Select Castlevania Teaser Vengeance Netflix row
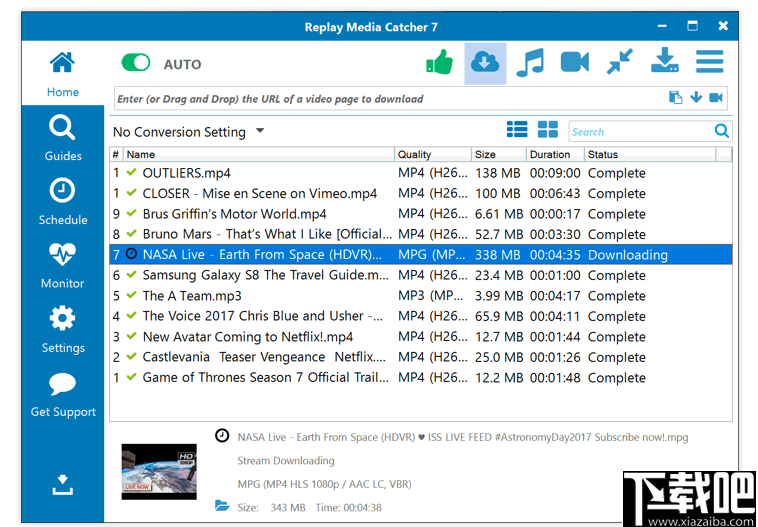The height and width of the screenshot is (527, 758). click(421, 357)
